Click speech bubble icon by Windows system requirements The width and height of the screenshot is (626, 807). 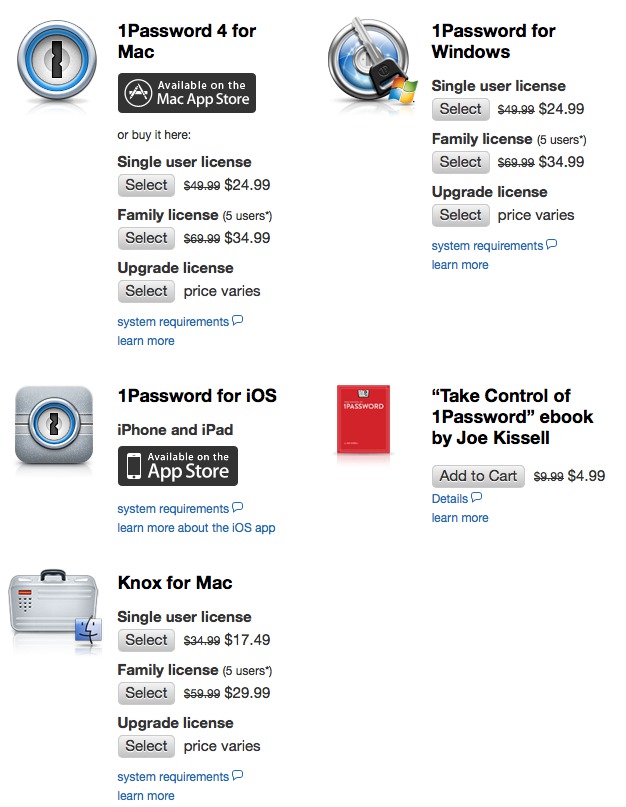coord(551,244)
